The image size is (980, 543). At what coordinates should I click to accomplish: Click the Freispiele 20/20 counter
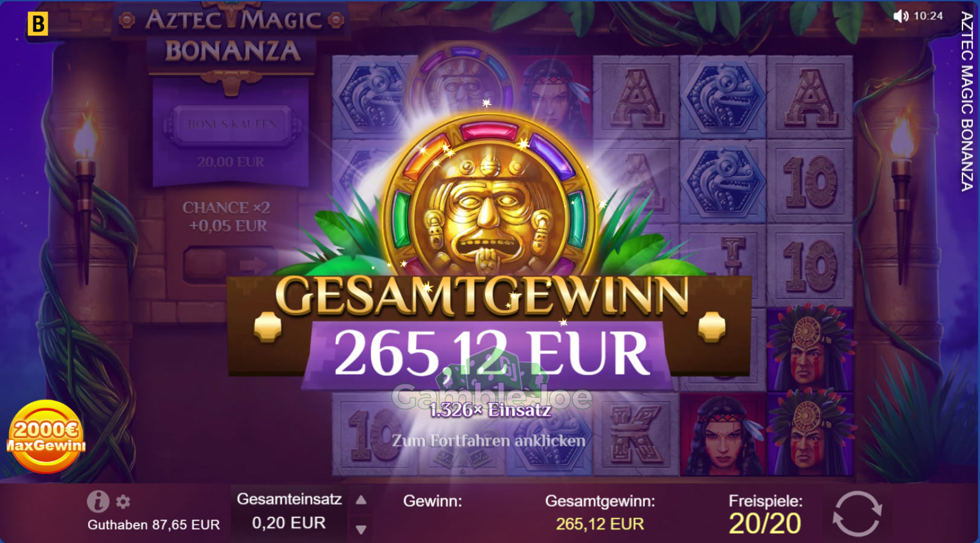click(x=765, y=514)
